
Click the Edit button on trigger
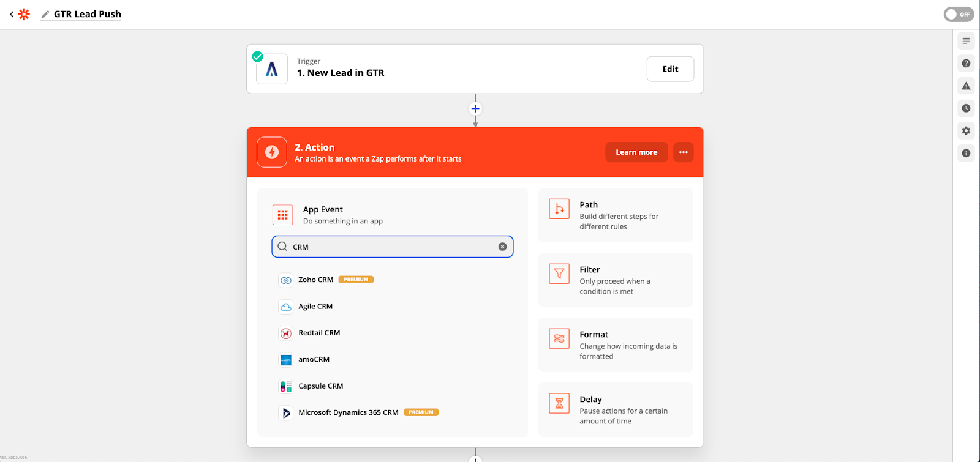click(x=670, y=69)
